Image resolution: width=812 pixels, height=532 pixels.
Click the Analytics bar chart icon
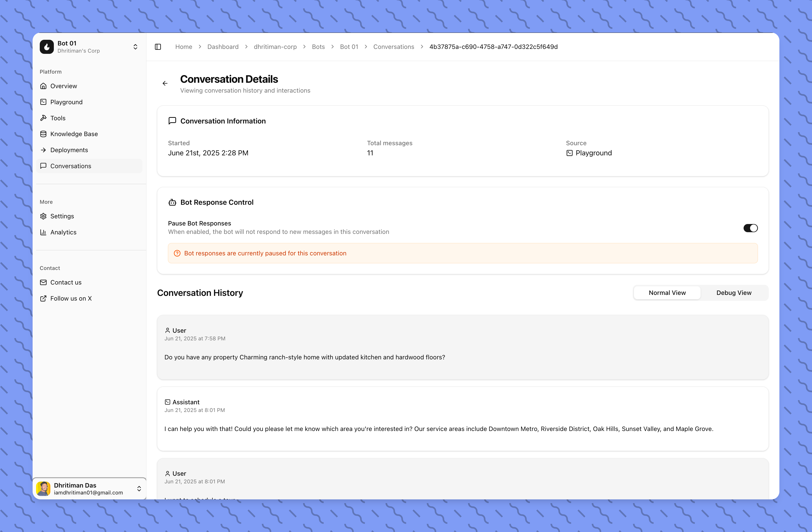pyautogui.click(x=43, y=232)
